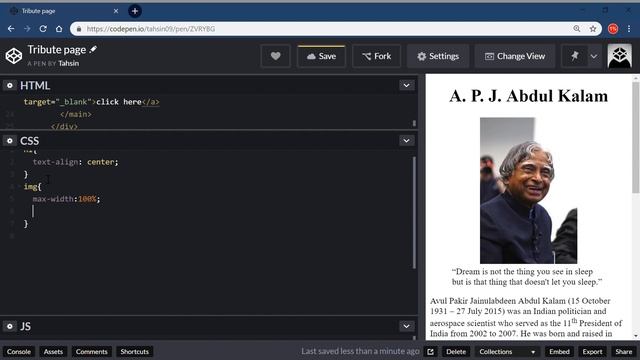Open Change View options
The image size is (640, 360).
515,56
